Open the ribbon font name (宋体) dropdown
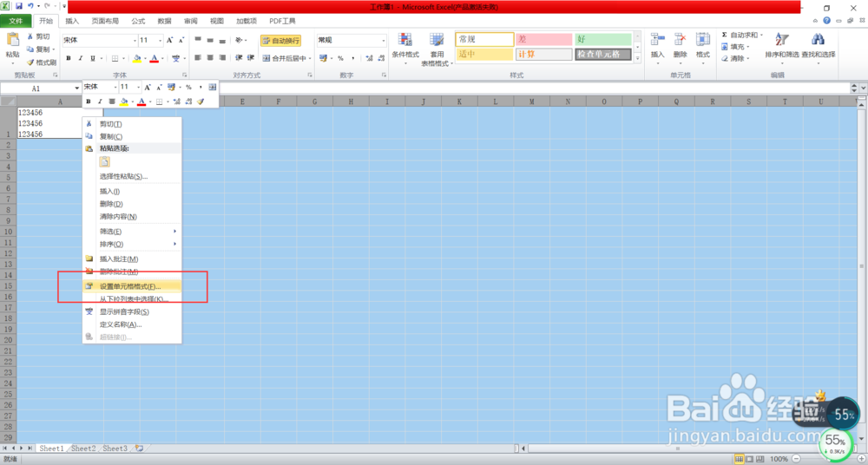The height and width of the screenshot is (465, 868). coord(135,41)
